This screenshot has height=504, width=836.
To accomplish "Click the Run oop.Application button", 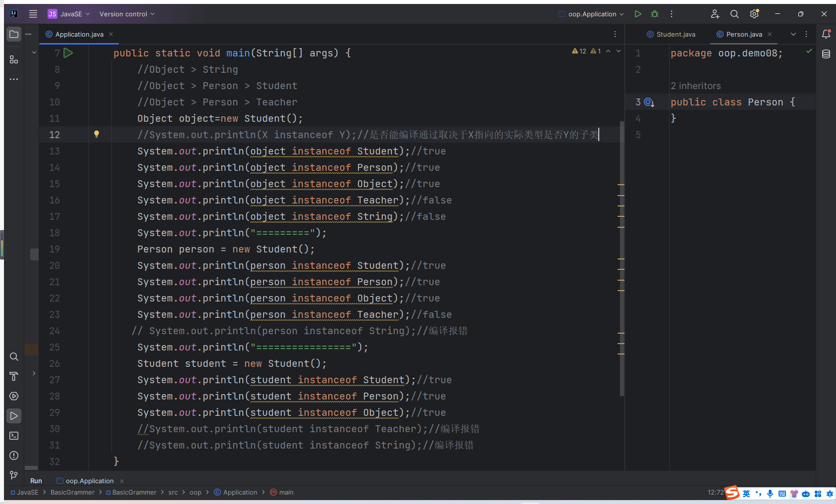I will (x=638, y=14).
